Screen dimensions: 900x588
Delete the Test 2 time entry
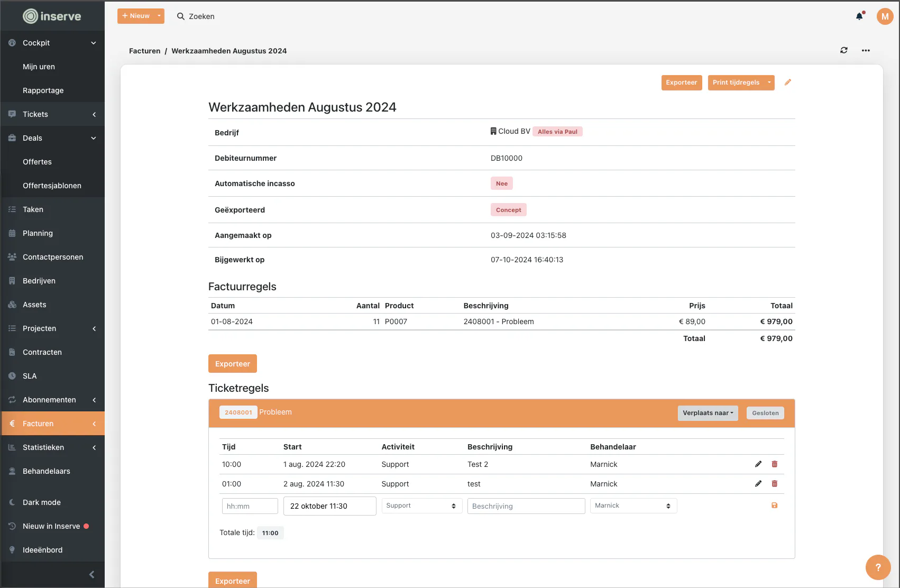[x=775, y=464]
